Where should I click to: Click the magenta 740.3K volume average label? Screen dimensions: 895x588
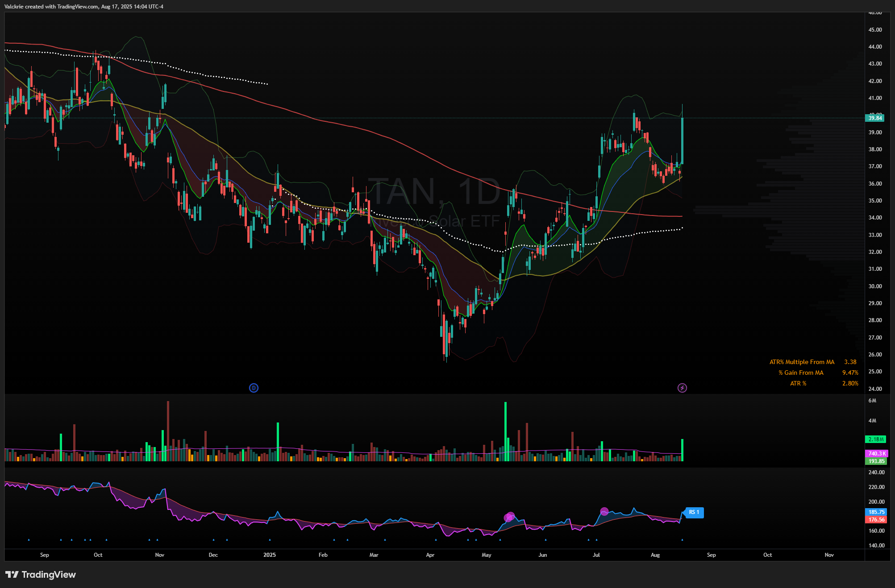coord(876,453)
